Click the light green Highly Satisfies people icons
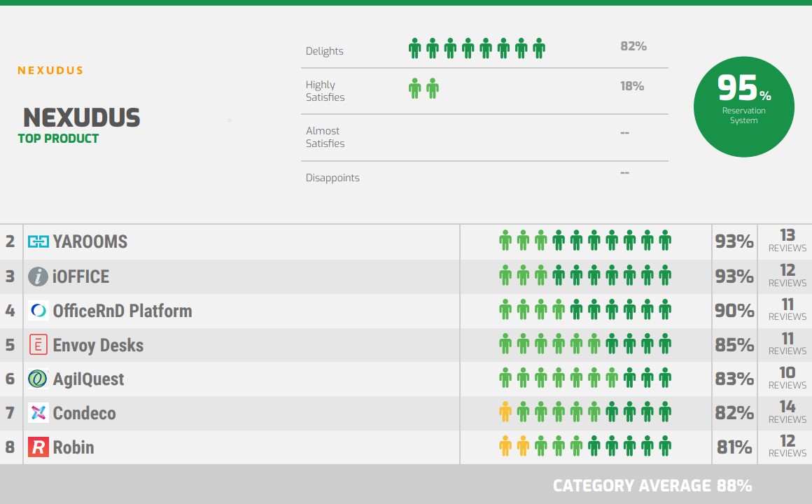 (x=423, y=89)
